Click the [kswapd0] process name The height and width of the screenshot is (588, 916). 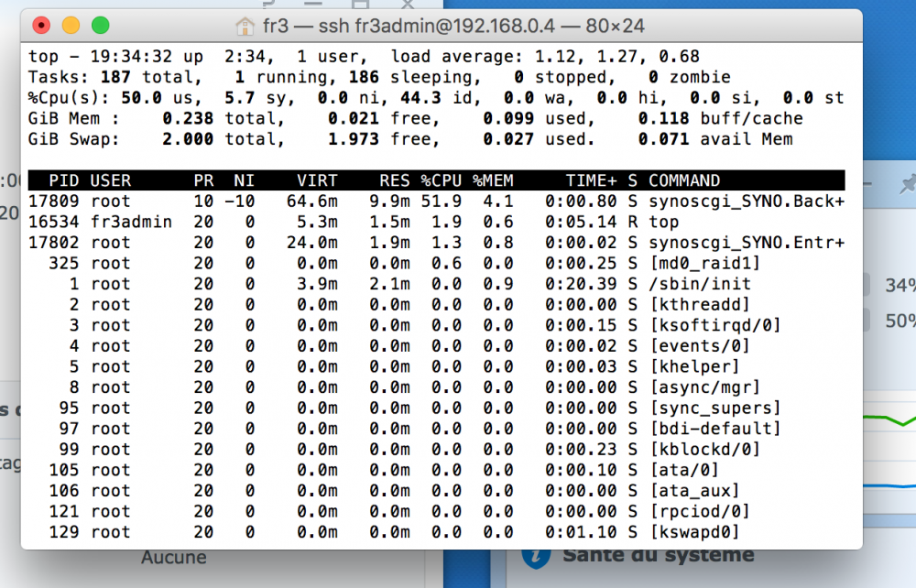click(695, 532)
